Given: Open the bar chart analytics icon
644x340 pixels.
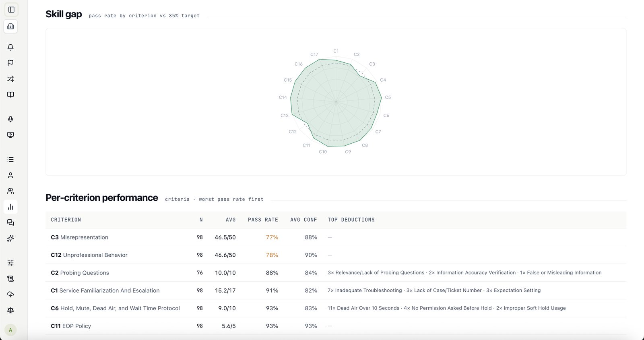Looking at the screenshot, I should [x=11, y=207].
